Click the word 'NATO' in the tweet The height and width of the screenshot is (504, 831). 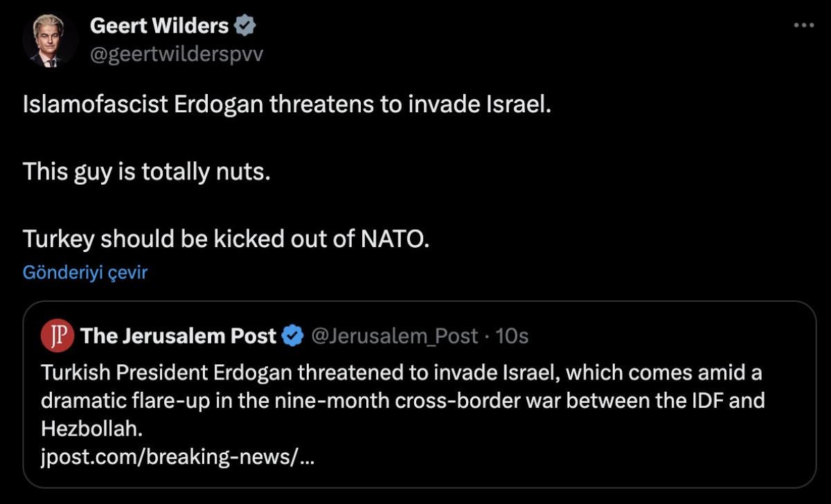(x=395, y=239)
